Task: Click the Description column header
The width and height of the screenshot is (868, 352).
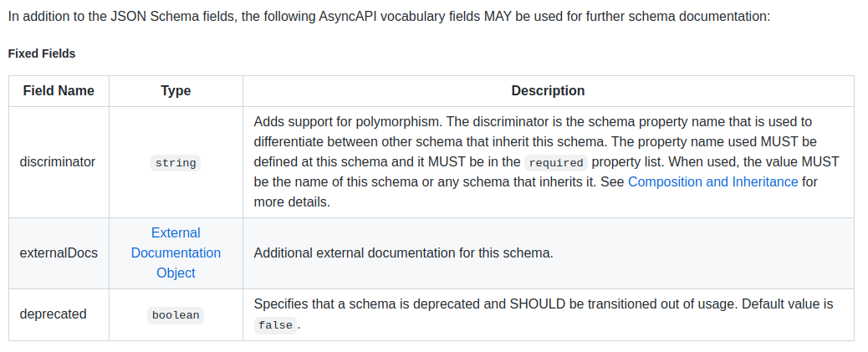Action: click(x=548, y=91)
